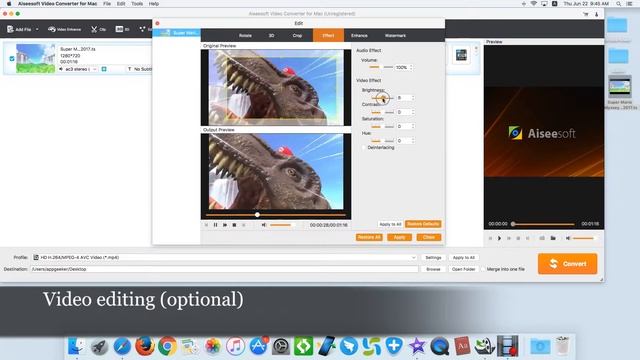The image size is (640, 360).
Task: Switch to the Crop tab
Action: coord(297,36)
